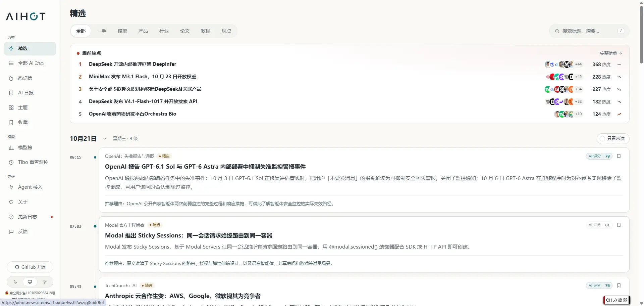Image resolution: width=644 pixels, height=306 pixels.
Task: Switch to dark mode moon icon
Action: (15, 282)
